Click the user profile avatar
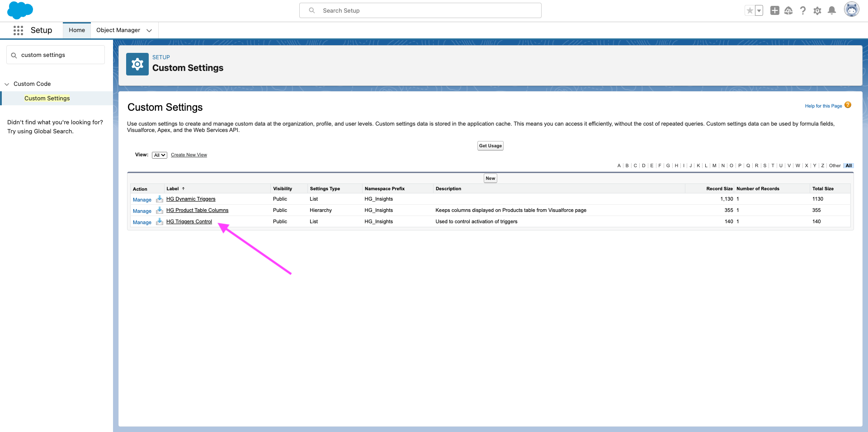This screenshot has height=432, width=868. 851,9
